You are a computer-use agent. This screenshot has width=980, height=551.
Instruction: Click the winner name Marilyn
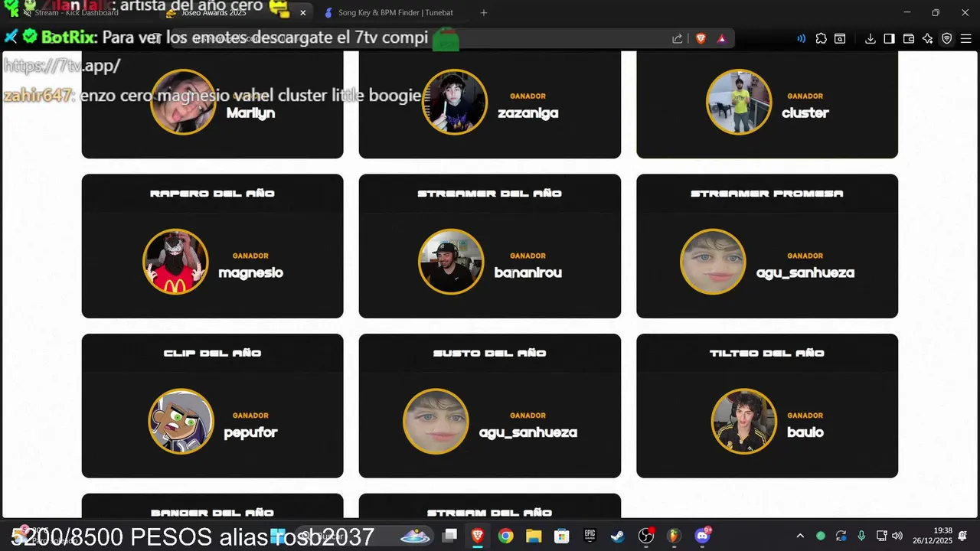(x=250, y=113)
